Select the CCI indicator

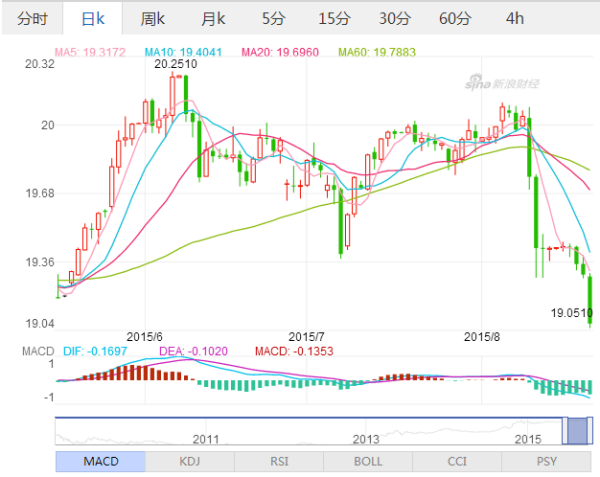[x=456, y=461]
